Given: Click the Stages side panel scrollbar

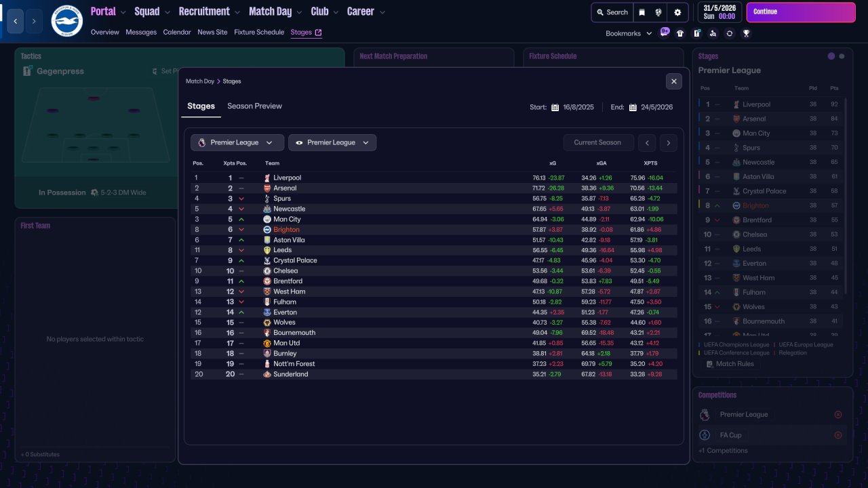Looking at the screenshot, I should pos(846,197).
